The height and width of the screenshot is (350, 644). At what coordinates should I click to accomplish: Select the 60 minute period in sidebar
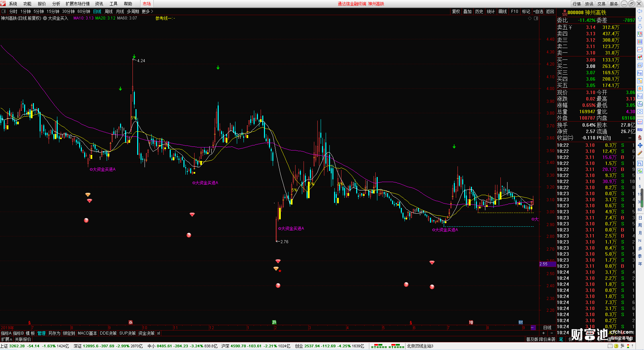click(640, 210)
